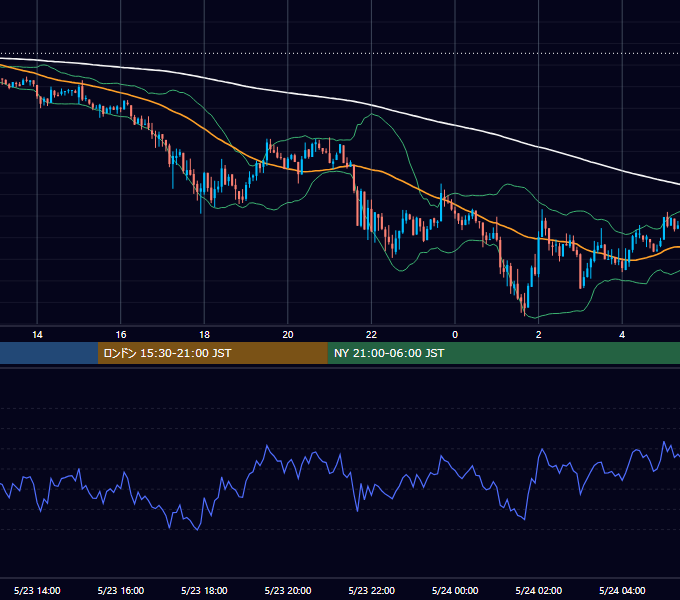
Task: Click the 2 hour label on price chart axis
Action: pos(539,335)
